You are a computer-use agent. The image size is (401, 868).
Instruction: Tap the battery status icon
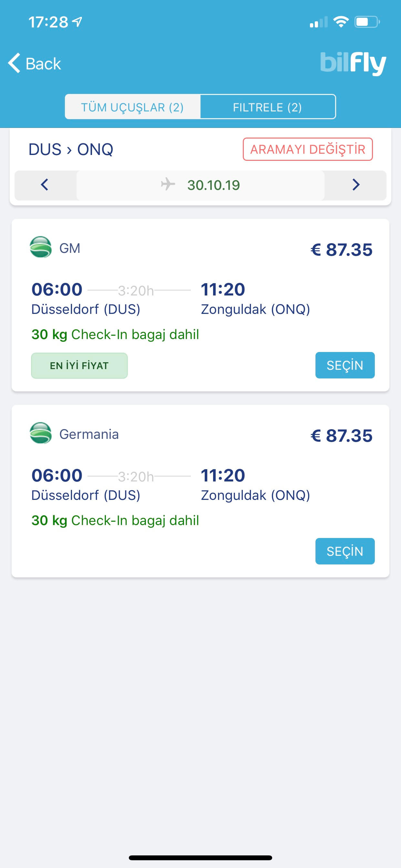pos(367,22)
